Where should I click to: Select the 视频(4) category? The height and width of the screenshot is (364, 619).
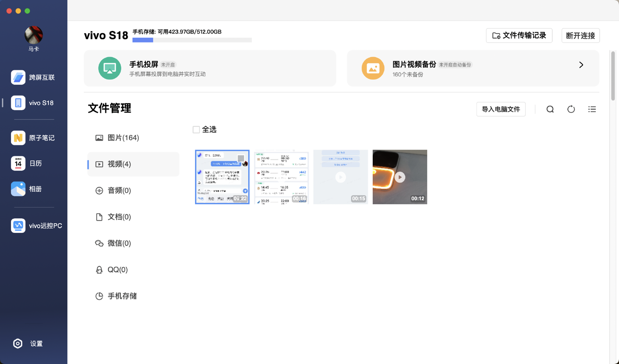pyautogui.click(x=133, y=164)
